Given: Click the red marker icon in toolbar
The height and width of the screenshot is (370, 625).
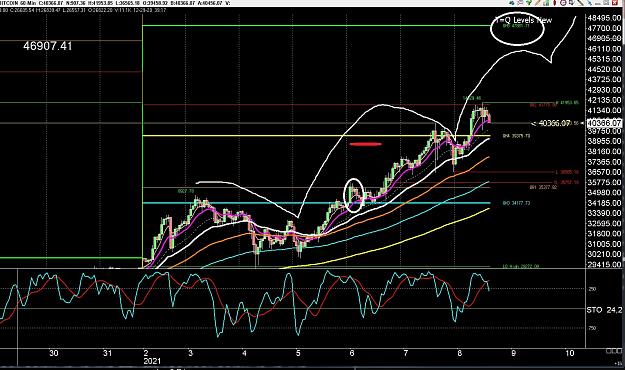Looking at the screenshot, I should pos(555,3).
